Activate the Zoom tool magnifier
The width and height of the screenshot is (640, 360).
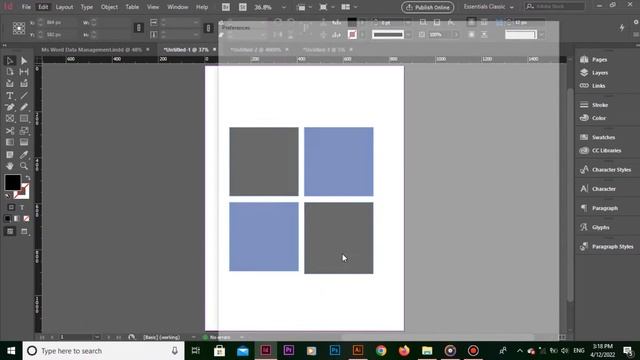pos(24,166)
